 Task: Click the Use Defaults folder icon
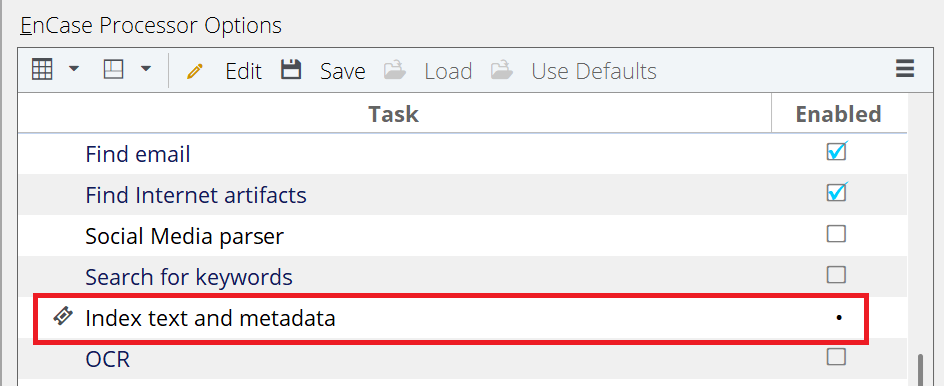pyautogui.click(x=502, y=70)
